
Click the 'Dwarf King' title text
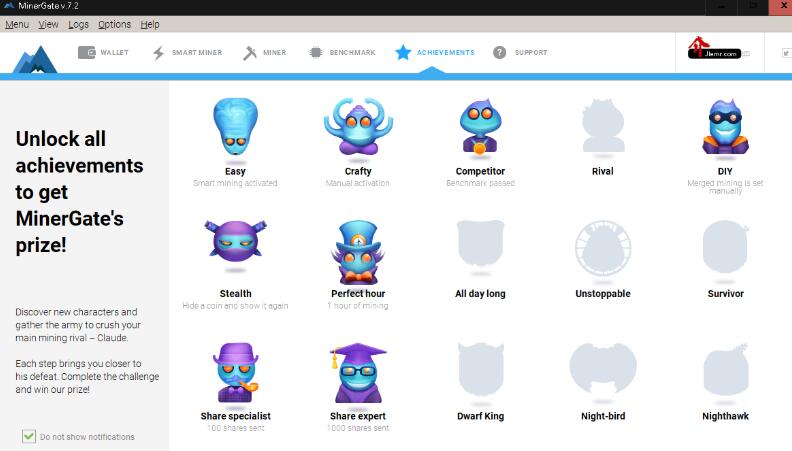(480, 416)
